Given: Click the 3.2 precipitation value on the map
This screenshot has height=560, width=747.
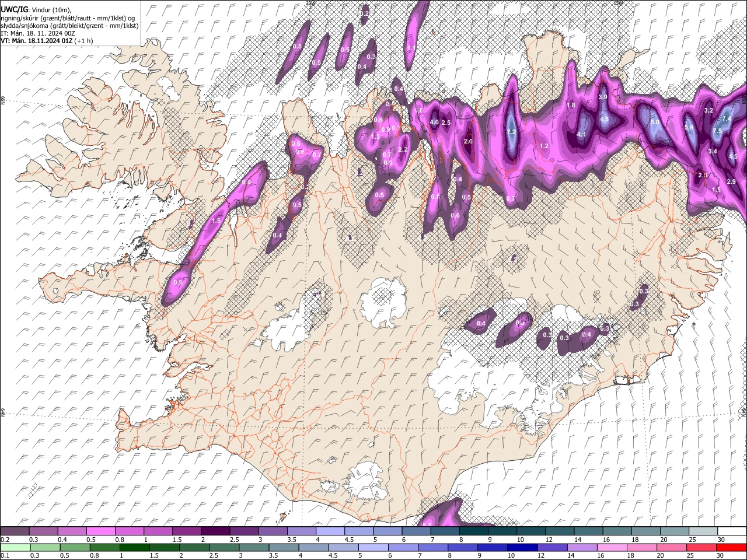Looking at the screenshot, I should click(x=709, y=110).
